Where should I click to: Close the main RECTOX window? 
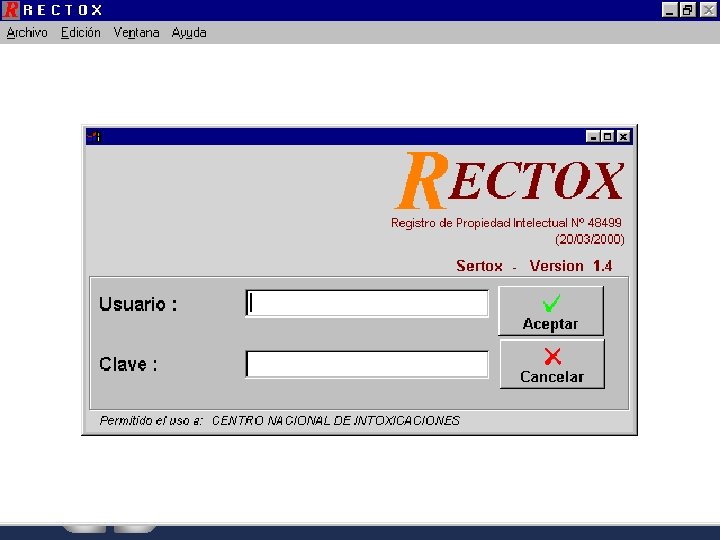pos(708,10)
